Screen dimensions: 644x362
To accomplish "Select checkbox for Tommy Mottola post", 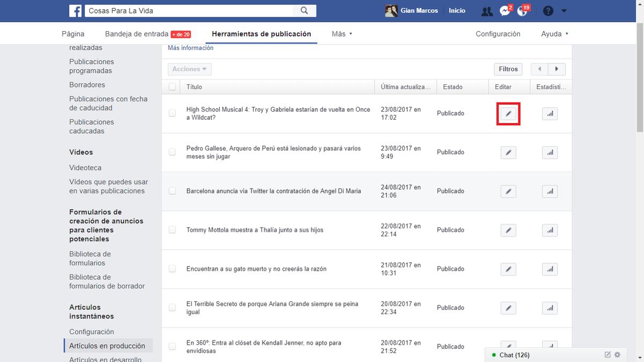I will [x=172, y=230].
